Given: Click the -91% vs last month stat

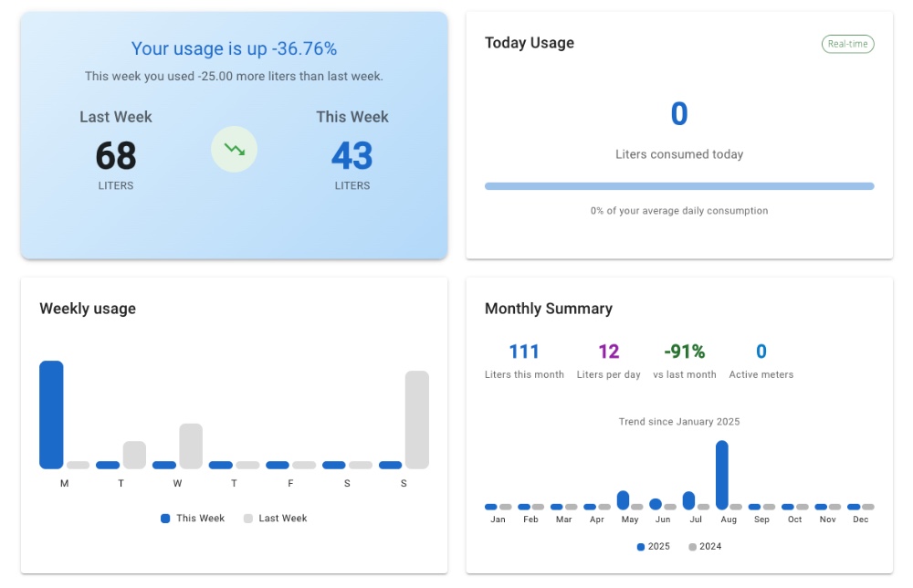Looking at the screenshot, I should [685, 351].
